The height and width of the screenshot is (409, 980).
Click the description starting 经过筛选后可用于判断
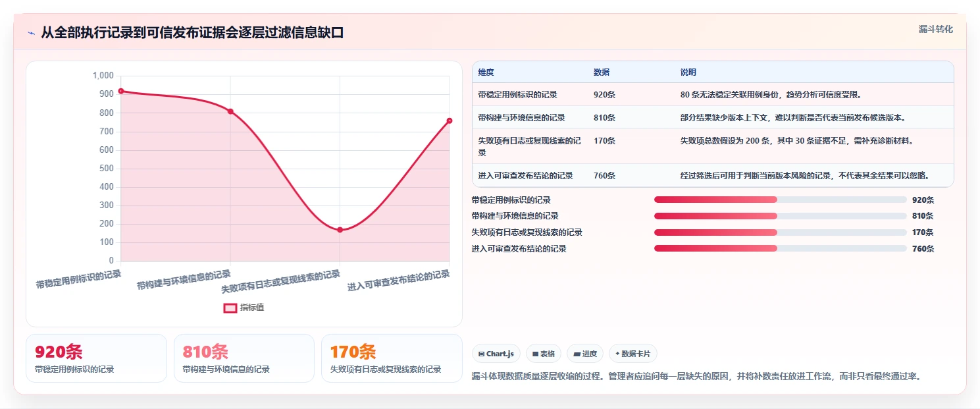tap(805, 176)
